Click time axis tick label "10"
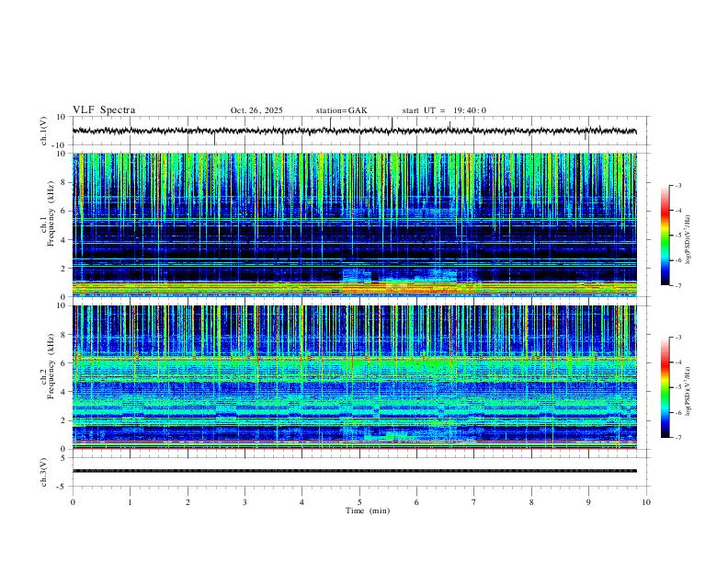 pos(646,502)
